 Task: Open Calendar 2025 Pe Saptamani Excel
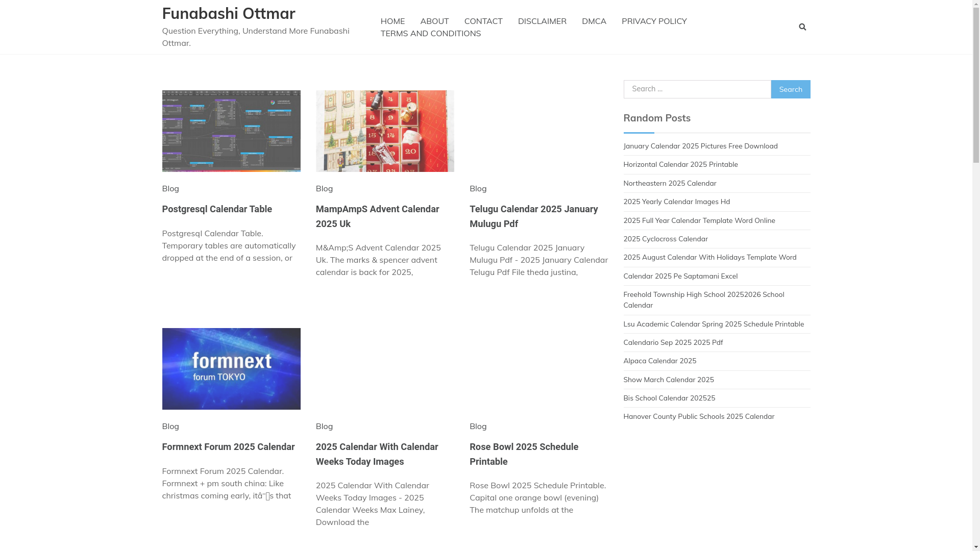point(680,276)
